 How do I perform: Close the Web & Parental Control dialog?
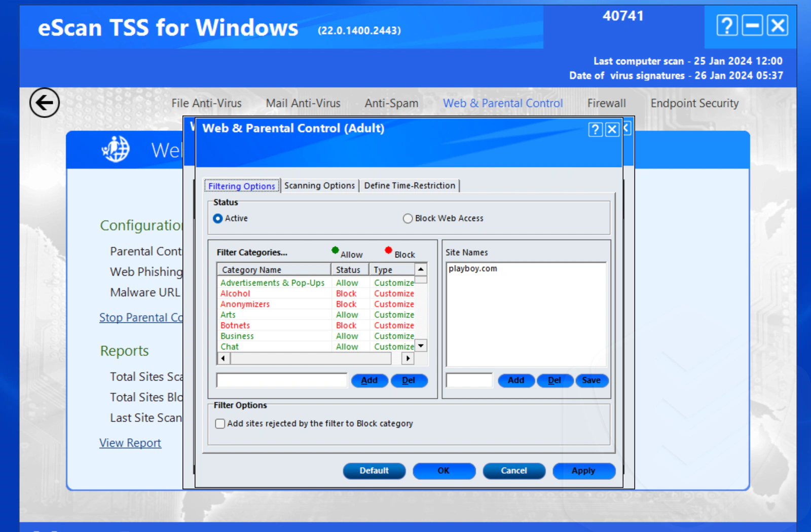[612, 130]
